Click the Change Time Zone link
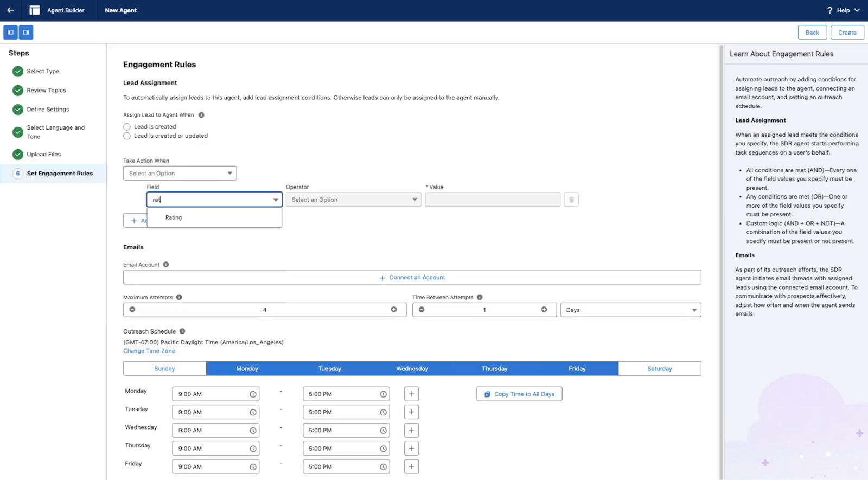This screenshot has width=868, height=480. coord(149,351)
